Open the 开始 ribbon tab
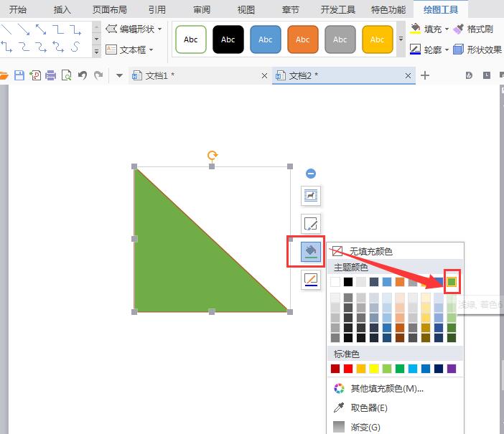Screen dimensions: 504x434 click(18, 9)
